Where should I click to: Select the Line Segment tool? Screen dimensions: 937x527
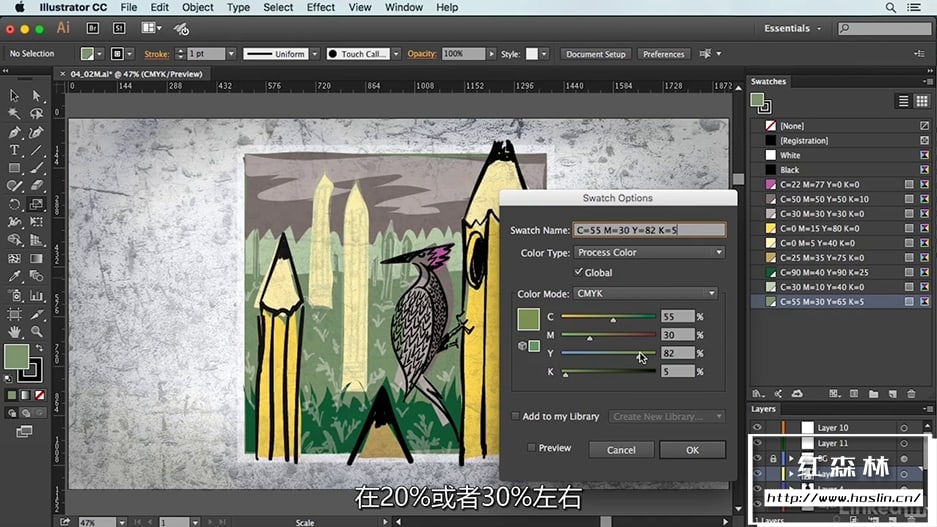[36, 150]
